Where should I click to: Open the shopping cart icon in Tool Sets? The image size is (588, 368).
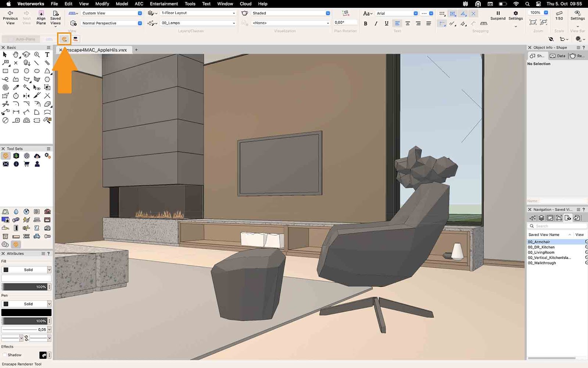[26, 164]
